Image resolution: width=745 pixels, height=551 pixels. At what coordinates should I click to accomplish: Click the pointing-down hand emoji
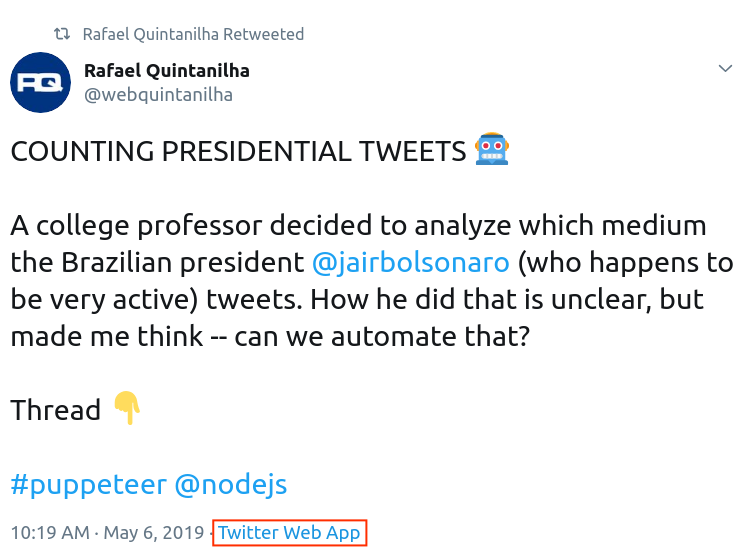click(x=127, y=408)
